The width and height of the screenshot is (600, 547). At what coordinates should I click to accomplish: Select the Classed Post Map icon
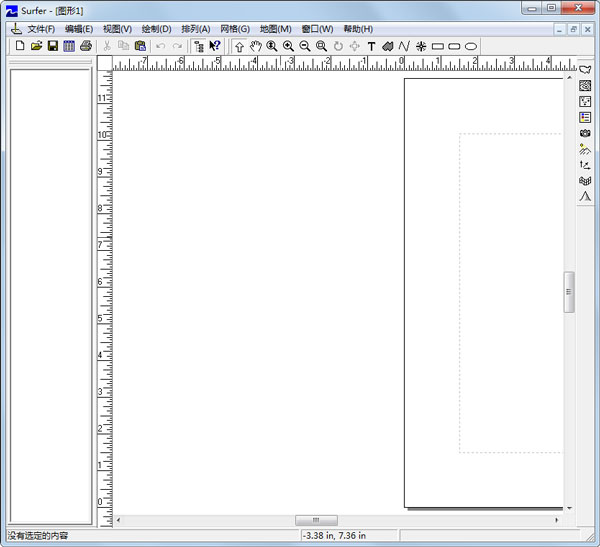point(585,117)
